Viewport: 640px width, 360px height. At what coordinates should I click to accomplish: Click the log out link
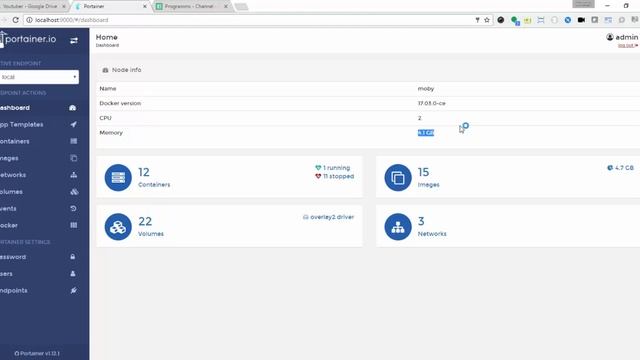click(627, 45)
